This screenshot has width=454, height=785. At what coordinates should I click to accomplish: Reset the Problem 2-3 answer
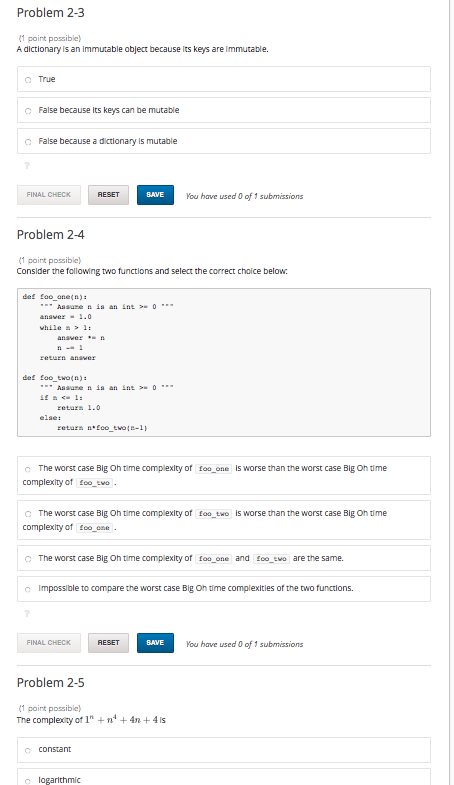pyautogui.click(x=108, y=195)
